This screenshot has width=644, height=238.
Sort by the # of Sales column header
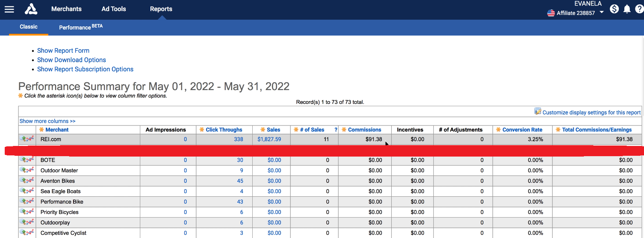pyautogui.click(x=312, y=129)
